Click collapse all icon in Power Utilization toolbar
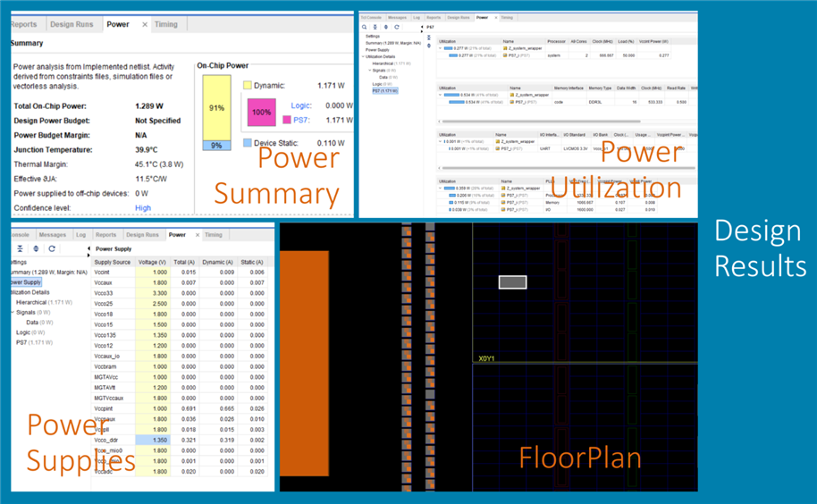 tap(375, 28)
